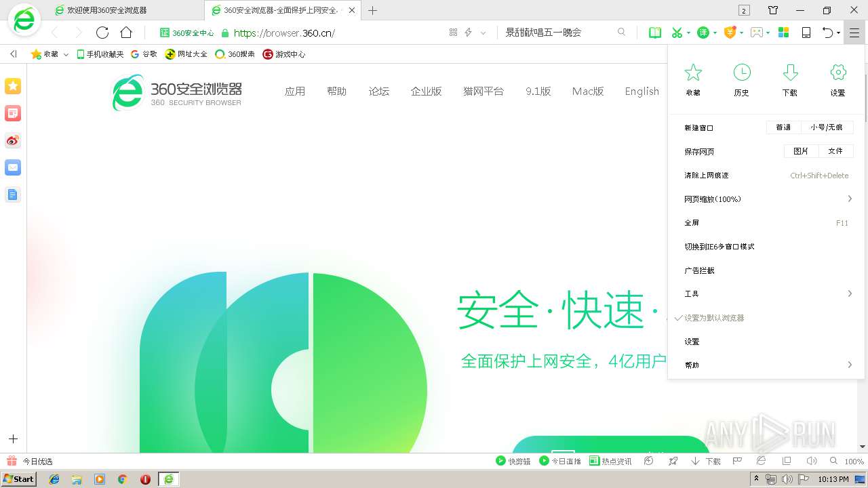Open 论坛 link on page navigation
The image size is (868, 488).
coord(379,91)
